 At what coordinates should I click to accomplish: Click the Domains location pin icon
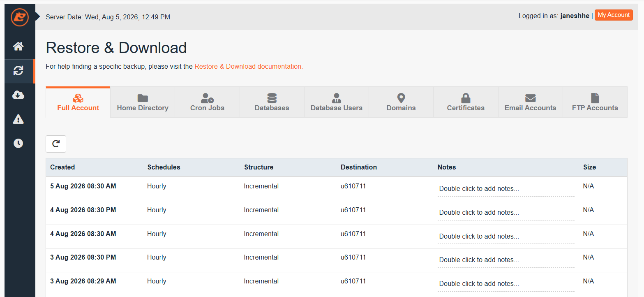(x=401, y=98)
